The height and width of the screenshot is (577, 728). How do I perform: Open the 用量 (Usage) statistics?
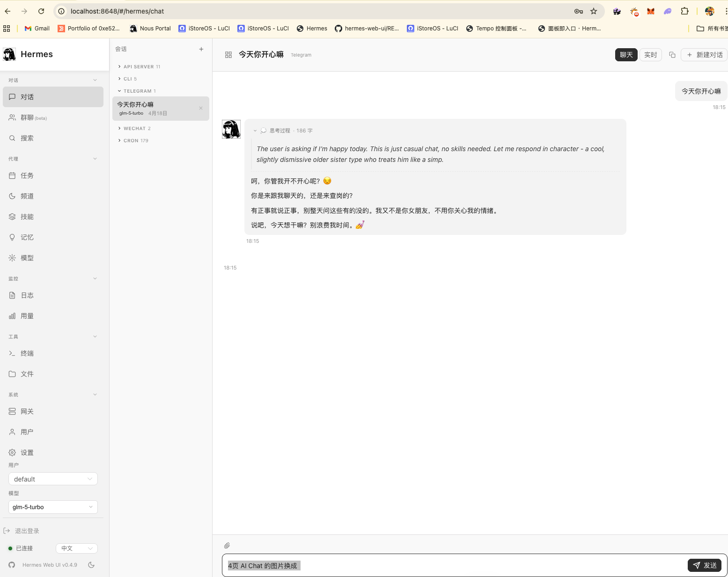click(27, 316)
